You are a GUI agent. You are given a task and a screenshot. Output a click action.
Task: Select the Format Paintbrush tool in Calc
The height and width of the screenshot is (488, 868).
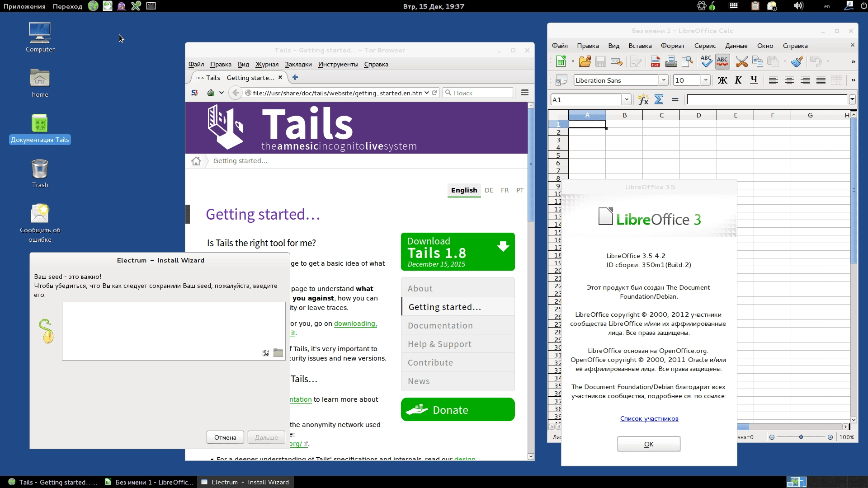coord(797,61)
